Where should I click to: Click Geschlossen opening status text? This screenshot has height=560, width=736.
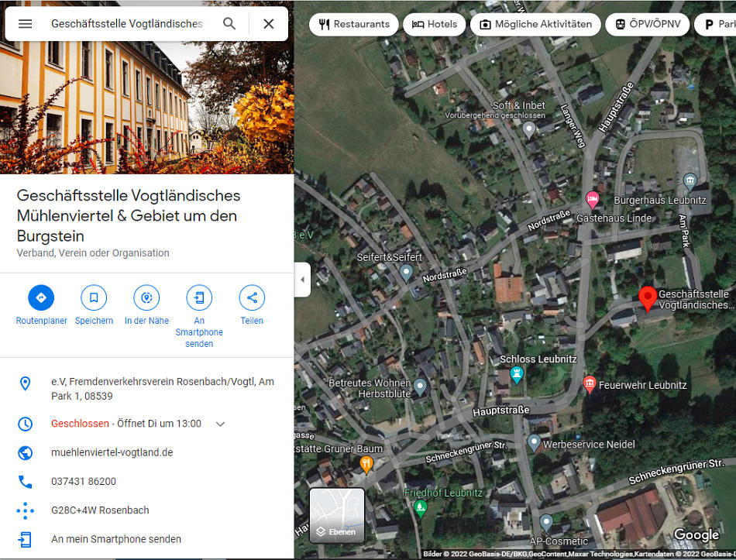coord(80,424)
